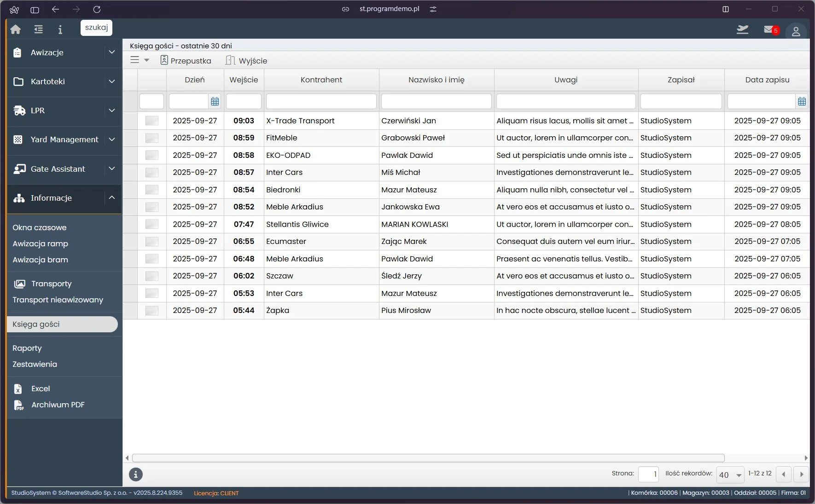Select checkbox for the Biedronki row
This screenshot has width=815, height=504.
coord(151,190)
